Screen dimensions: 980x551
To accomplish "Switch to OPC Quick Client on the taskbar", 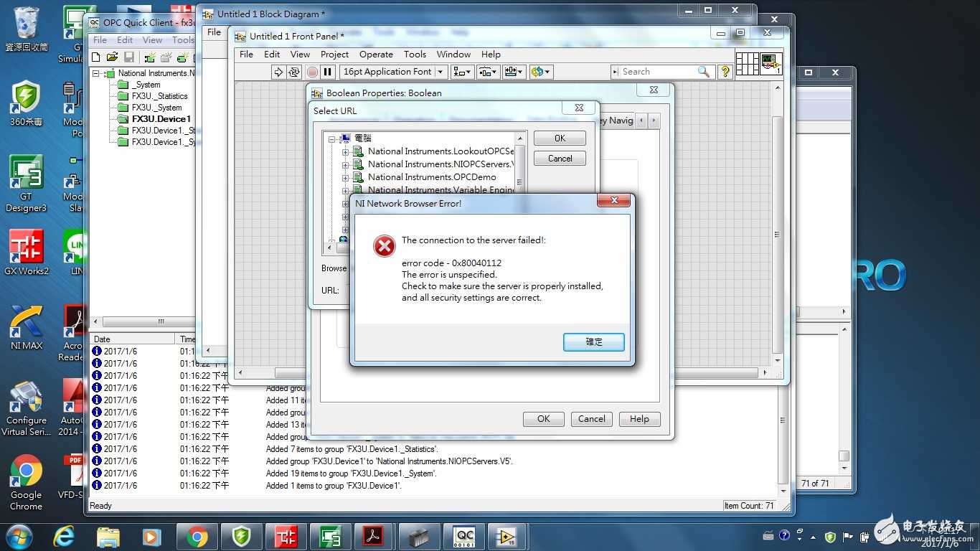I will [464, 537].
